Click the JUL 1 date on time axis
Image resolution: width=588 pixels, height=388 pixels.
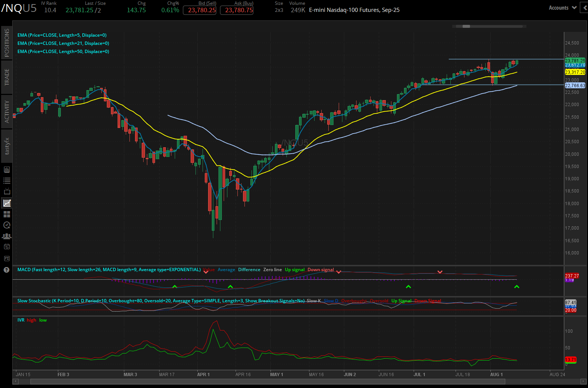pyautogui.click(x=419, y=375)
